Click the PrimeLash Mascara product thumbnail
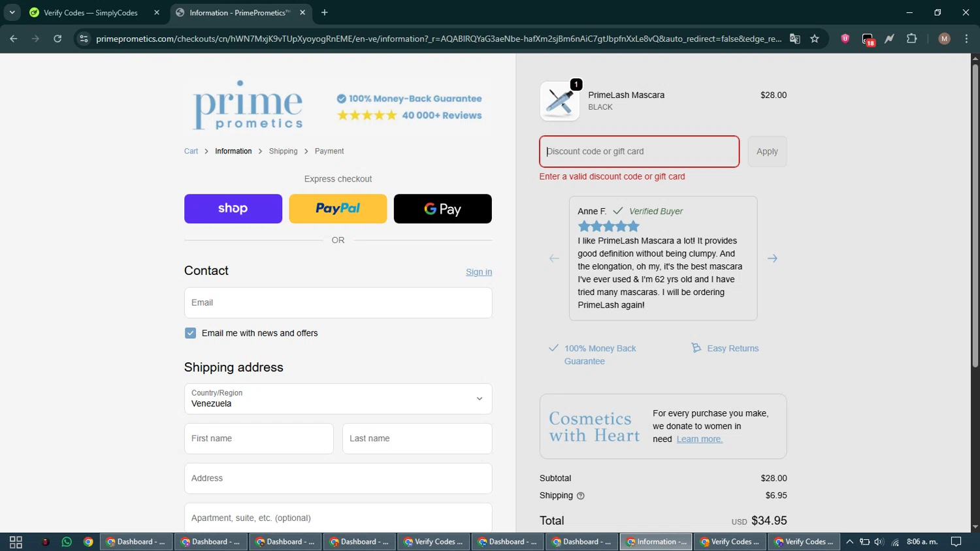The height and width of the screenshot is (551, 980). (x=560, y=101)
